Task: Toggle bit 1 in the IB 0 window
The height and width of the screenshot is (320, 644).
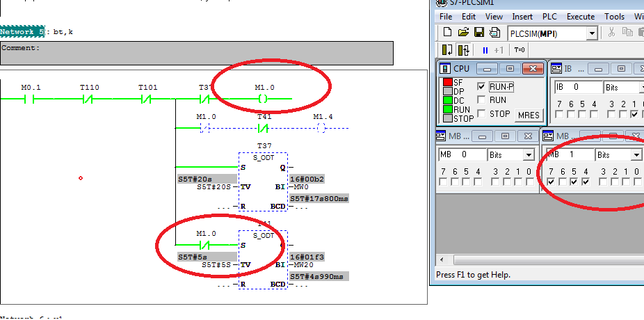Action: click(634, 114)
